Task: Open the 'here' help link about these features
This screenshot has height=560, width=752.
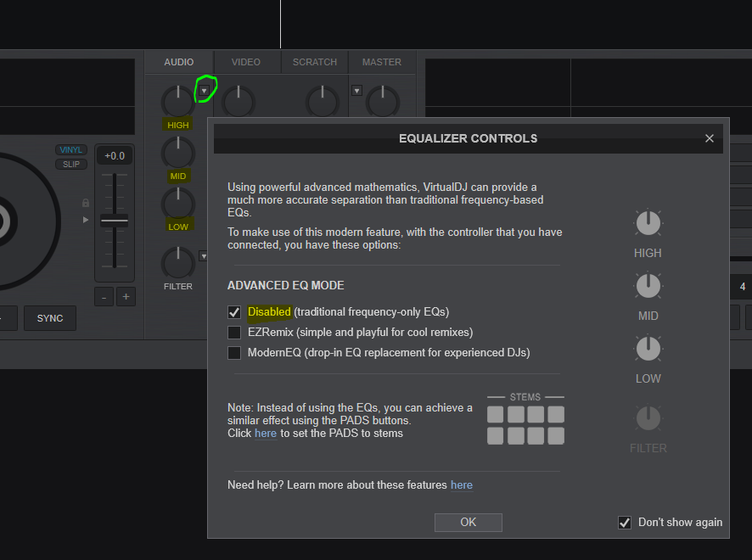Action: tap(462, 485)
